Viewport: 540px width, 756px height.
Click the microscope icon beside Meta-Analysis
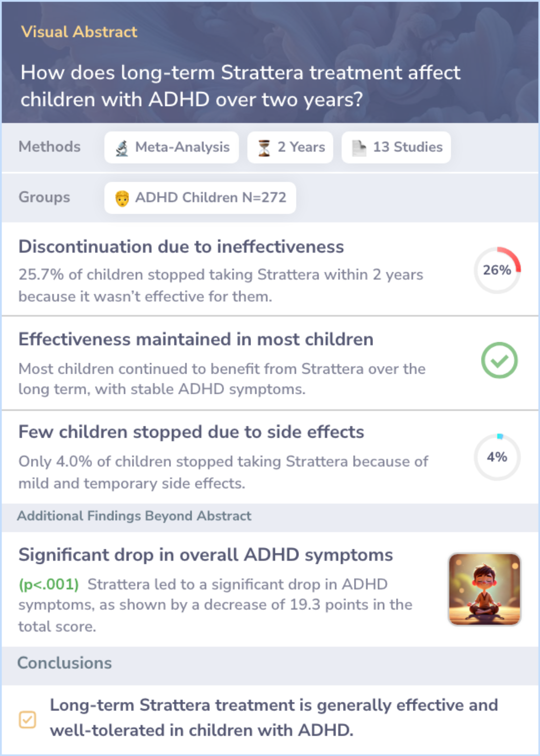[x=122, y=148]
